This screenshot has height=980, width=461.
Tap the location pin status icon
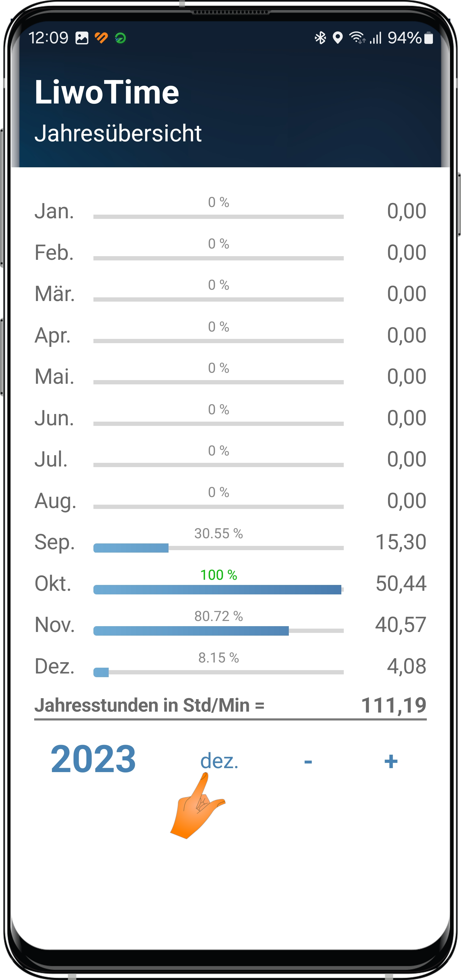337,38
